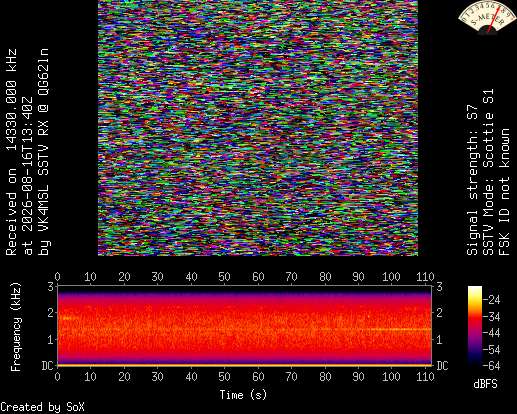Click the 'Frequency (kHz)' axis label
Screen dimensions: 517x414
(x=16, y=327)
